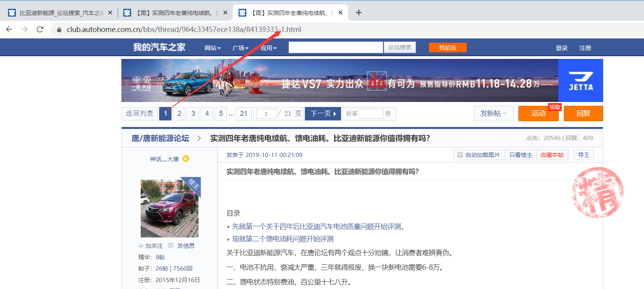Click the 点击: 20546 view count
The image size is (644, 289).
(543, 138)
